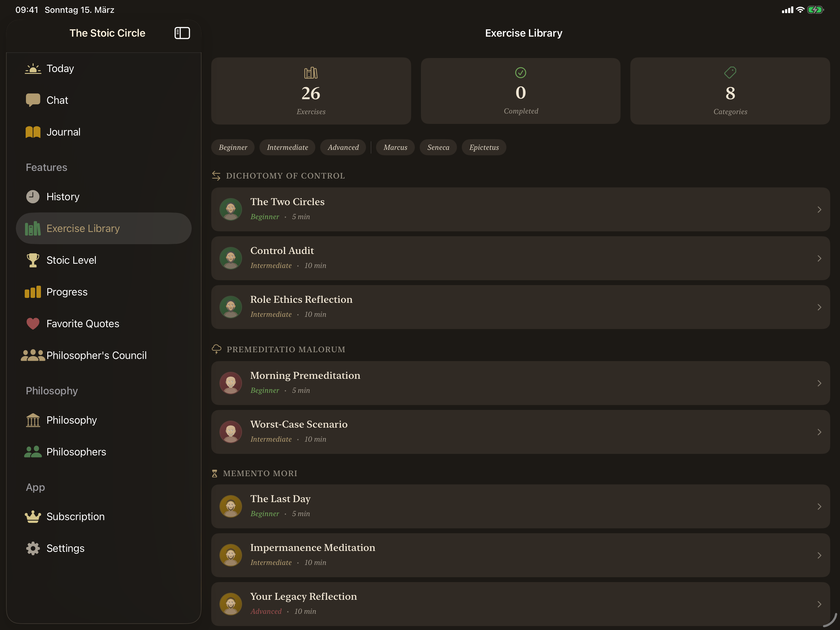Click the 8 Categories stat card

click(x=730, y=91)
